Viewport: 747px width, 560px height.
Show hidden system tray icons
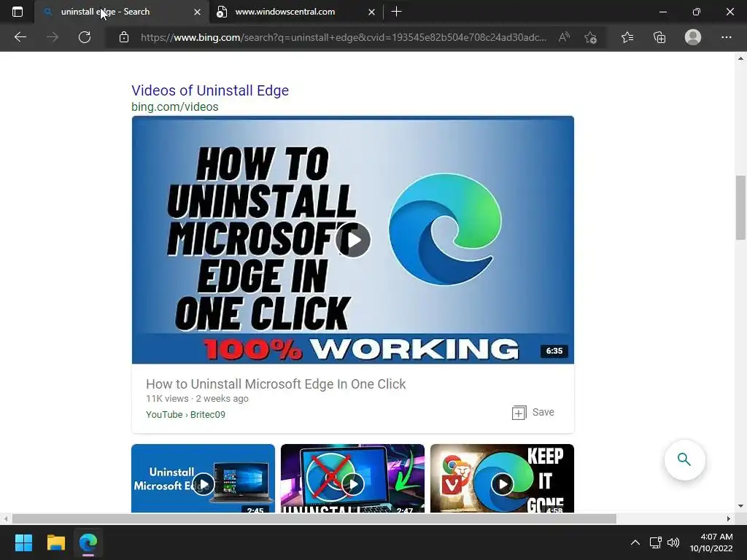pos(635,542)
